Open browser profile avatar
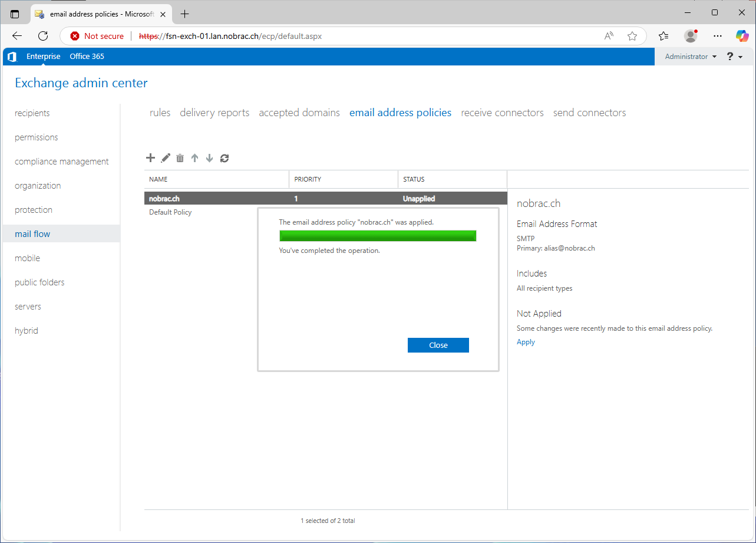 691,36
